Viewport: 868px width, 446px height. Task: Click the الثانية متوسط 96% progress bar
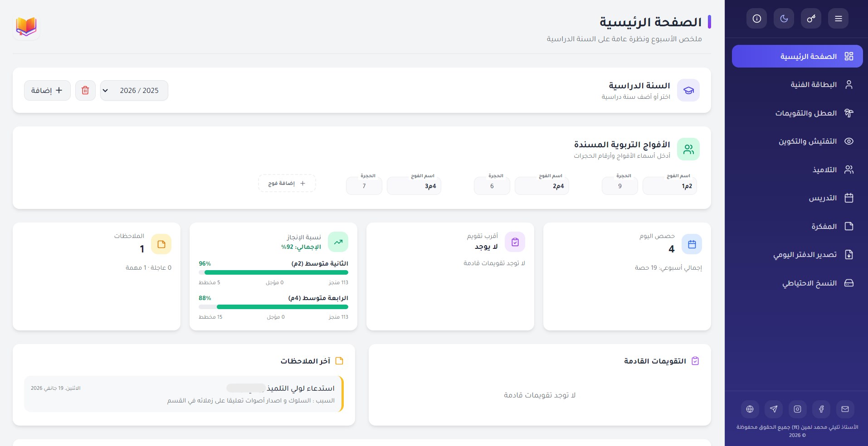(x=273, y=272)
